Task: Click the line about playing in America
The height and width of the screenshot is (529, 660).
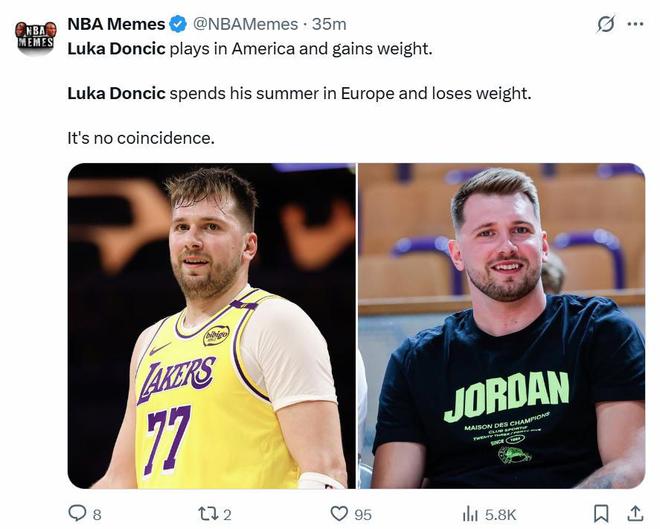Action: tap(249, 47)
